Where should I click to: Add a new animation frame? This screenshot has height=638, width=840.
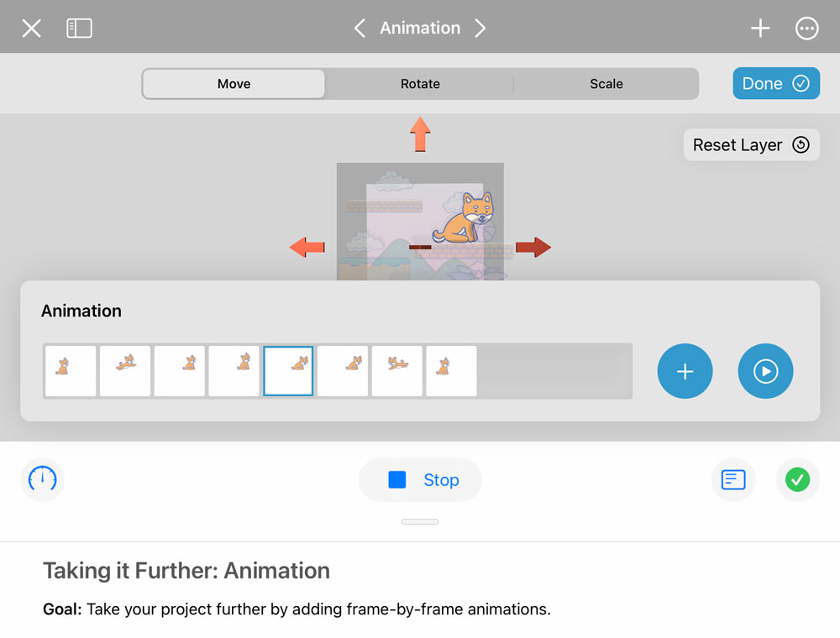[x=685, y=371]
